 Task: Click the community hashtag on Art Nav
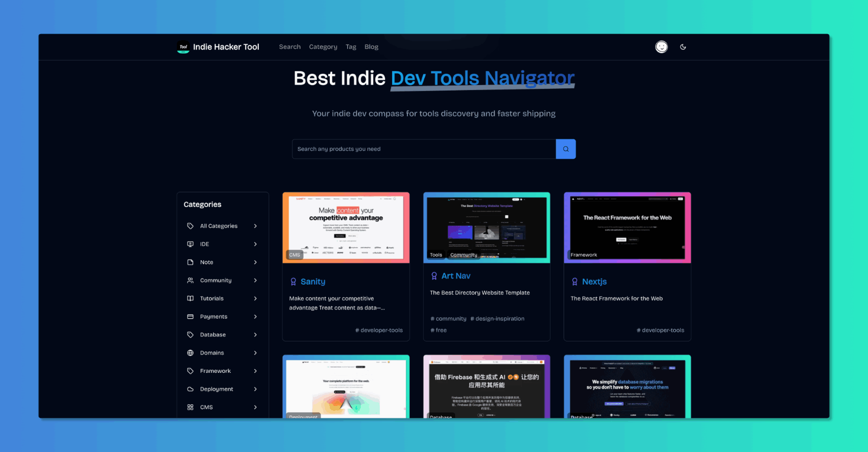click(x=448, y=319)
